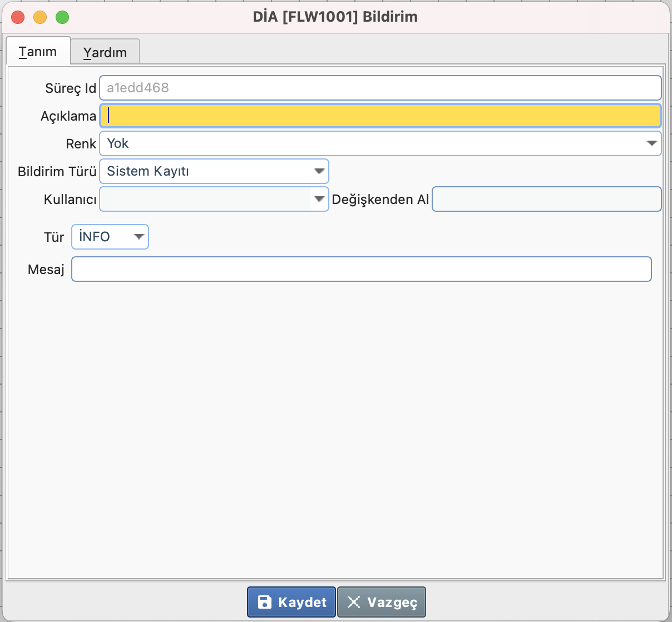
Task: Click the Değişkenden Al label
Action: pyautogui.click(x=380, y=200)
